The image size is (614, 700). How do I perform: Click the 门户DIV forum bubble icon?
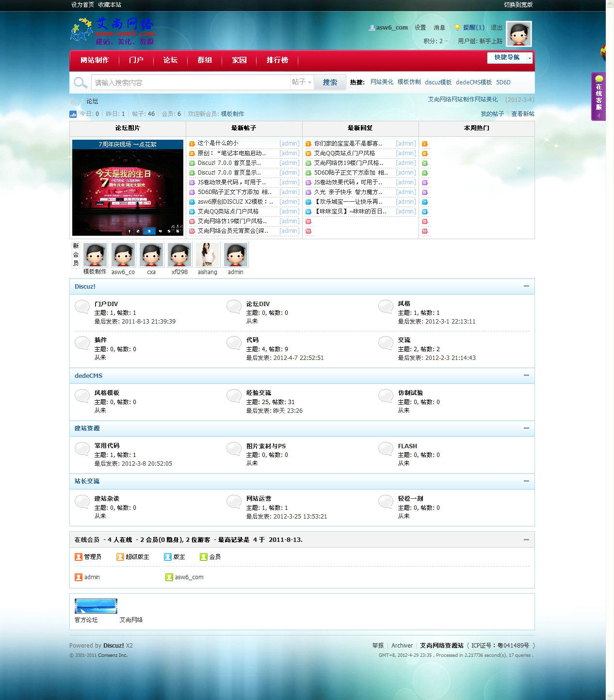(82, 307)
